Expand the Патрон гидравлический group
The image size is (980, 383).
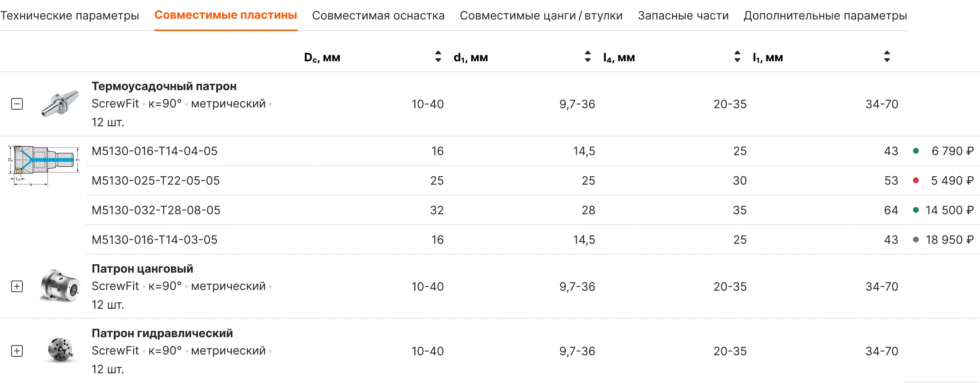pyautogui.click(x=17, y=351)
